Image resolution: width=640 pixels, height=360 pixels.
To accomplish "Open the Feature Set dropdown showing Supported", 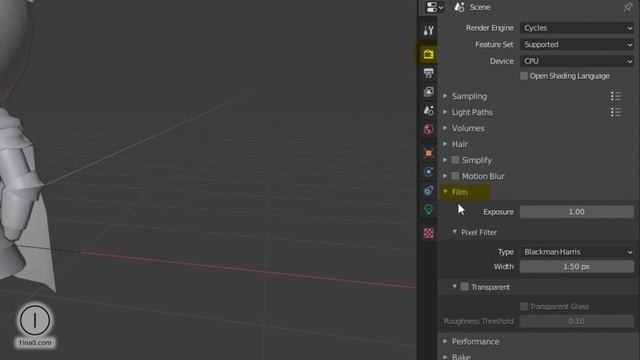I will (x=577, y=44).
